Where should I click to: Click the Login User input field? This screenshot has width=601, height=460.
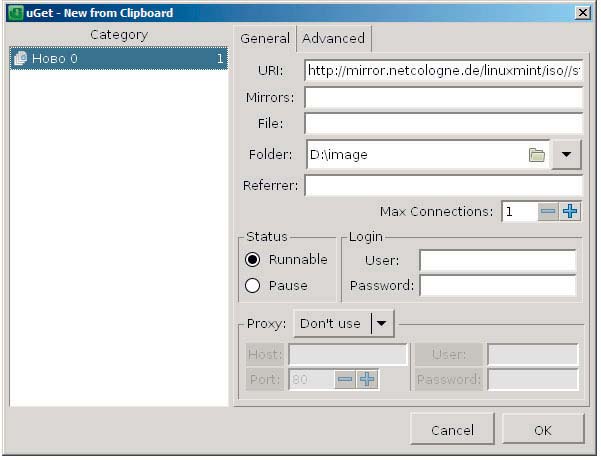pyautogui.click(x=498, y=260)
